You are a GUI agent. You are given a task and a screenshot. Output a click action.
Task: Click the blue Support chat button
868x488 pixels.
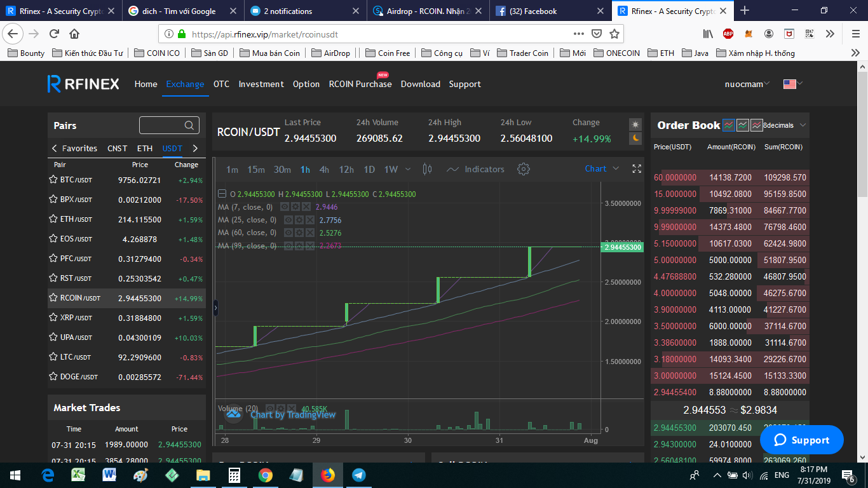click(x=802, y=440)
